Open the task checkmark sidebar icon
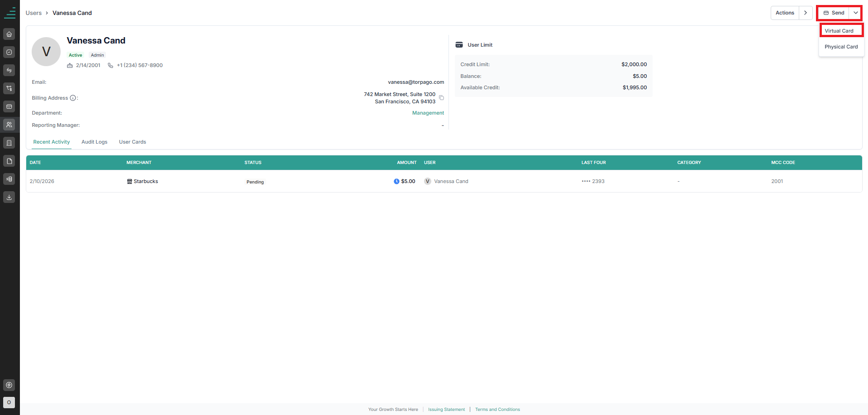This screenshot has height=415, width=868. click(9, 52)
